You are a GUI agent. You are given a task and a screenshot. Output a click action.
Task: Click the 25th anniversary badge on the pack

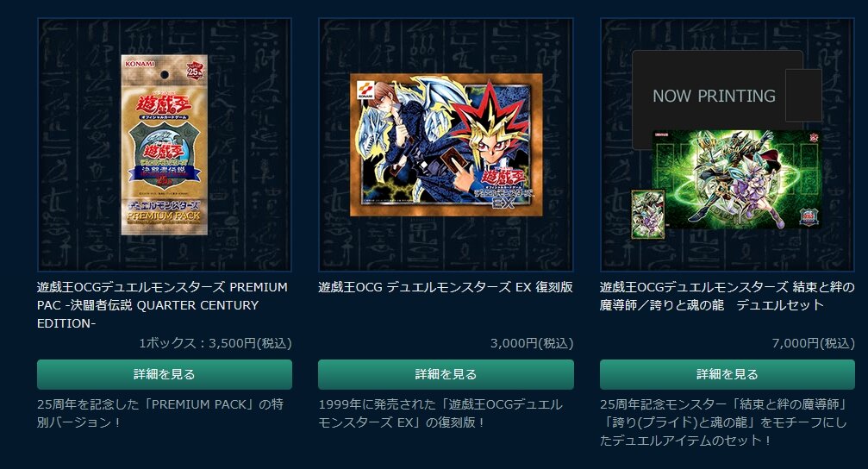[195, 71]
